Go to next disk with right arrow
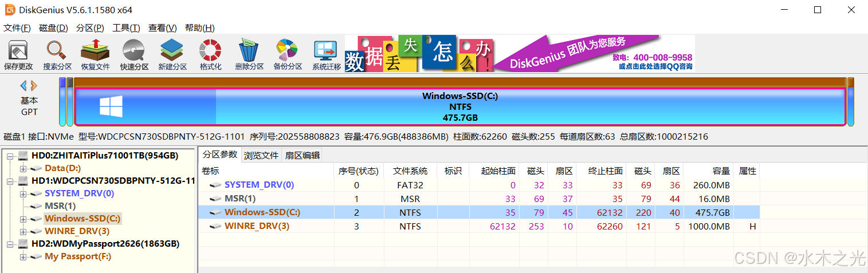 34,86
